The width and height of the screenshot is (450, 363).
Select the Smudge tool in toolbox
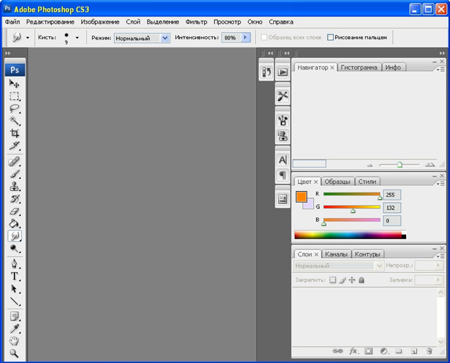[14, 236]
